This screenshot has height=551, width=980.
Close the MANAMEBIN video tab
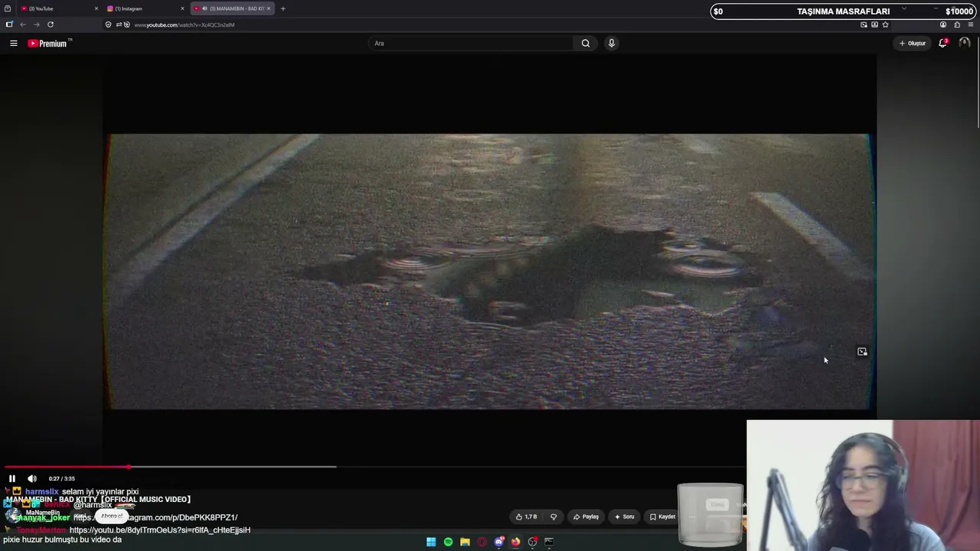pos(269,8)
